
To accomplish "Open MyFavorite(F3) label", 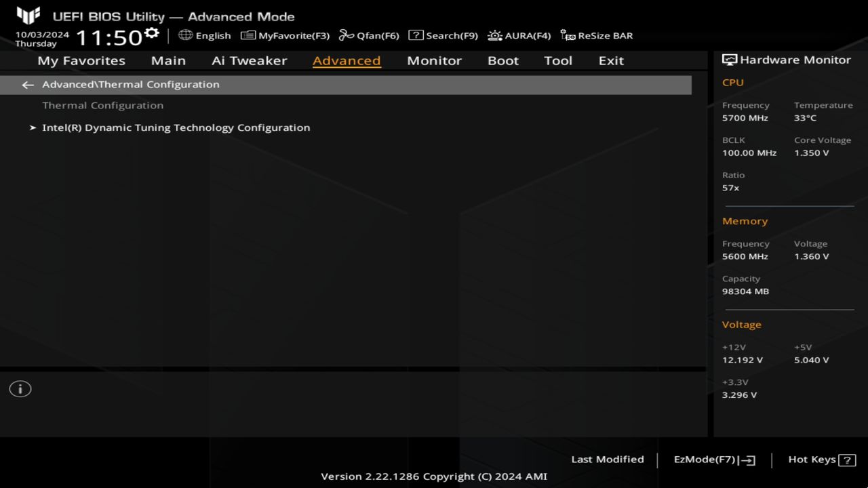I will point(294,36).
